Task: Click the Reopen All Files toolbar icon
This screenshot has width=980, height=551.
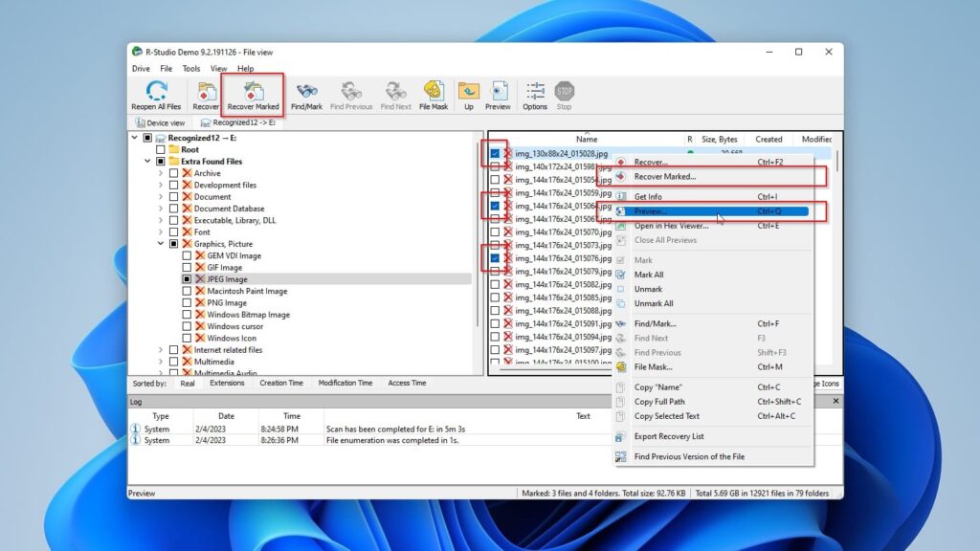Action: click(x=156, y=91)
